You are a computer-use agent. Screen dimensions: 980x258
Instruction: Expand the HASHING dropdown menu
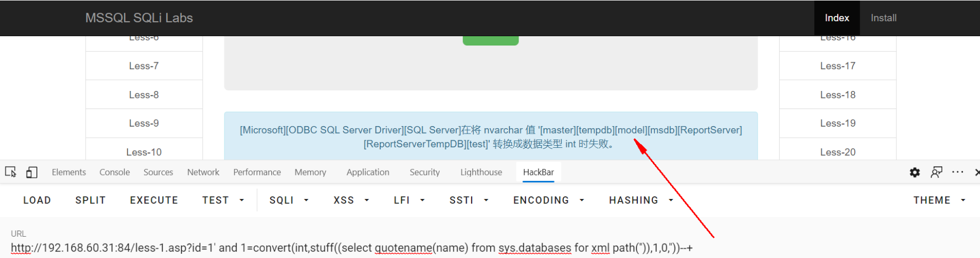click(x=642, y=200)
